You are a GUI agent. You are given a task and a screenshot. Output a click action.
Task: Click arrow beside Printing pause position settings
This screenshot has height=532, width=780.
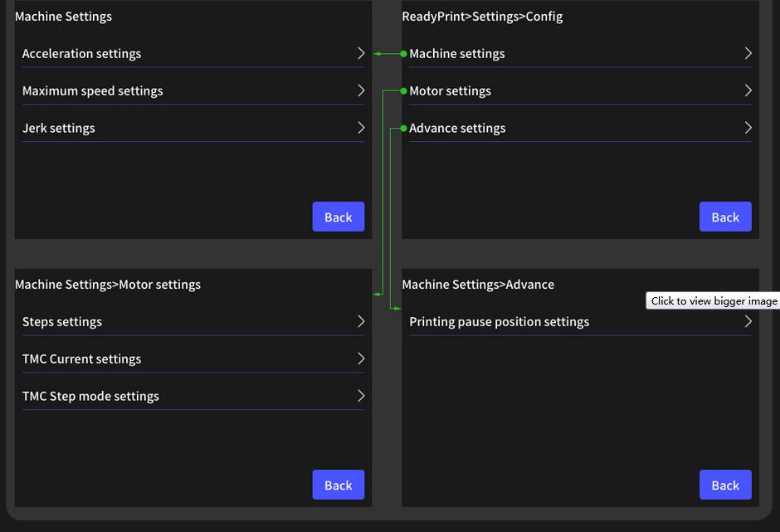pyautogui.click(x=748, y=321)
